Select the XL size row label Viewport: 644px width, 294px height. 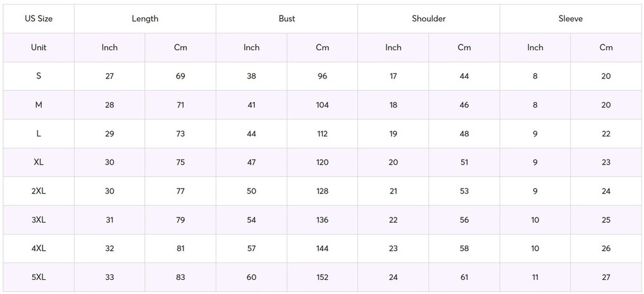(x=39, y=162)
